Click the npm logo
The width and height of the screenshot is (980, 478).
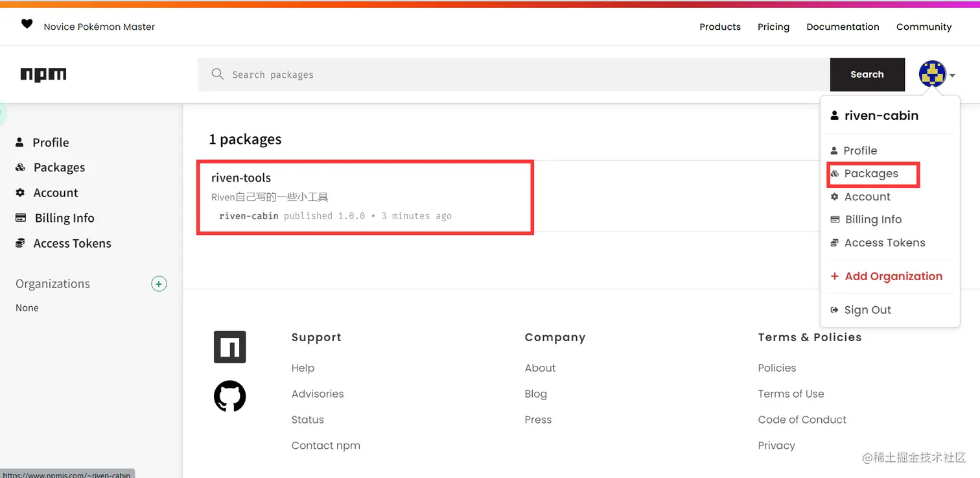point(43,75)
